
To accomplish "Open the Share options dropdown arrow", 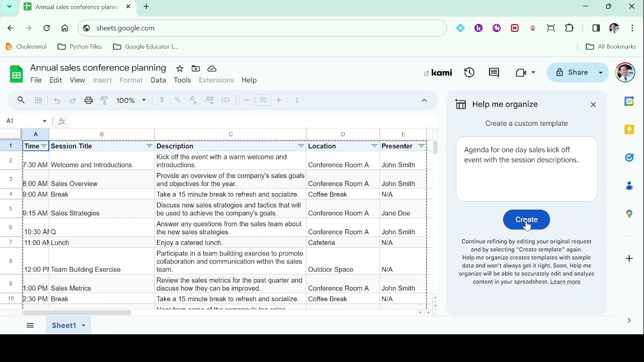I will click(601, 73).
